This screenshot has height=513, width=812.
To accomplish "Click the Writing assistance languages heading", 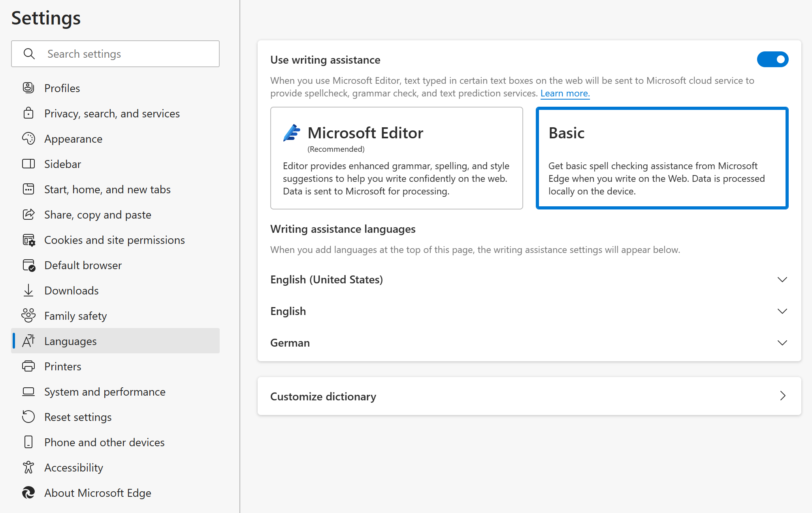I will pos(343,229).
